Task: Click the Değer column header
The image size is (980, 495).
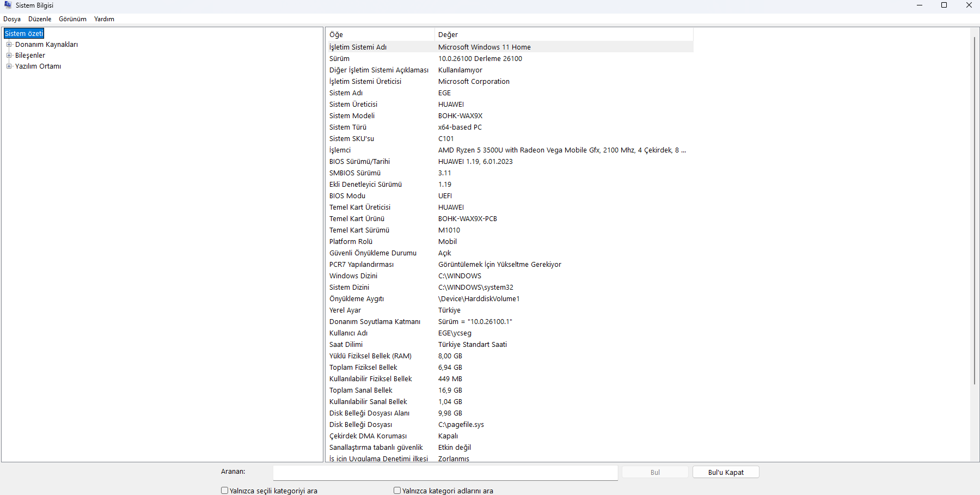Action: tap(564, 34)
